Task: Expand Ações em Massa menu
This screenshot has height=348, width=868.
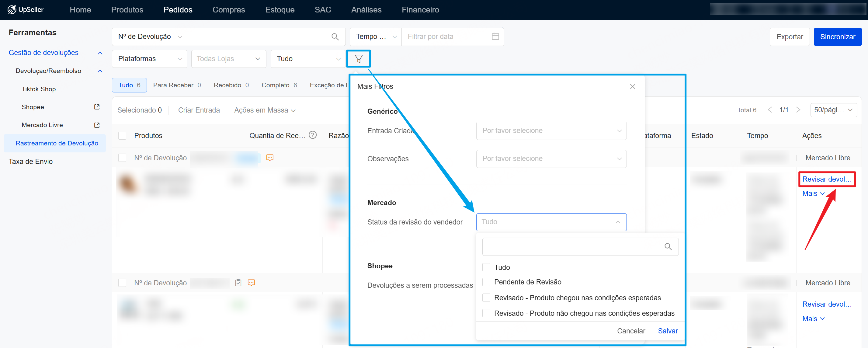Action: (x=265, y=110)
